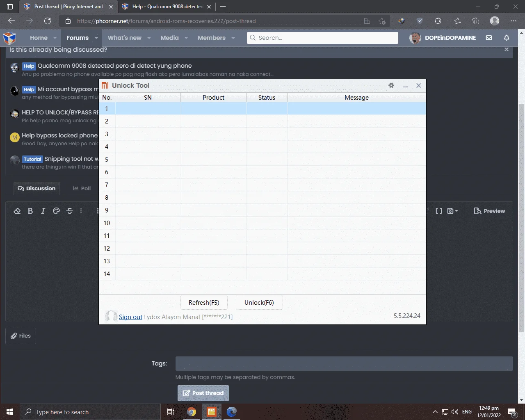Switch to the Poll tab
The height and width of the screenshot is (420, 525).
[82, 188]
